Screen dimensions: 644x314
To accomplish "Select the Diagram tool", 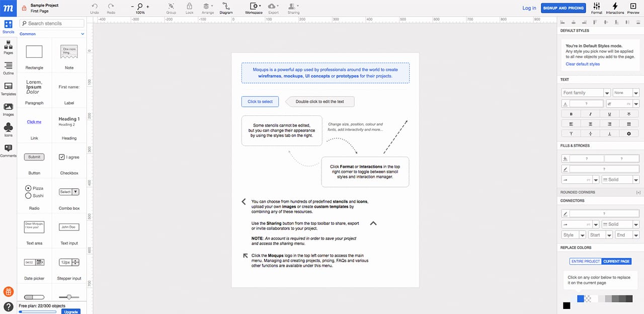I will (x=226, y=8).
